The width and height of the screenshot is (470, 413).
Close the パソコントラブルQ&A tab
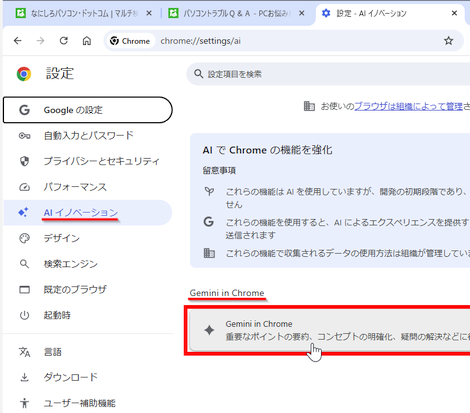tap(301, 13)
